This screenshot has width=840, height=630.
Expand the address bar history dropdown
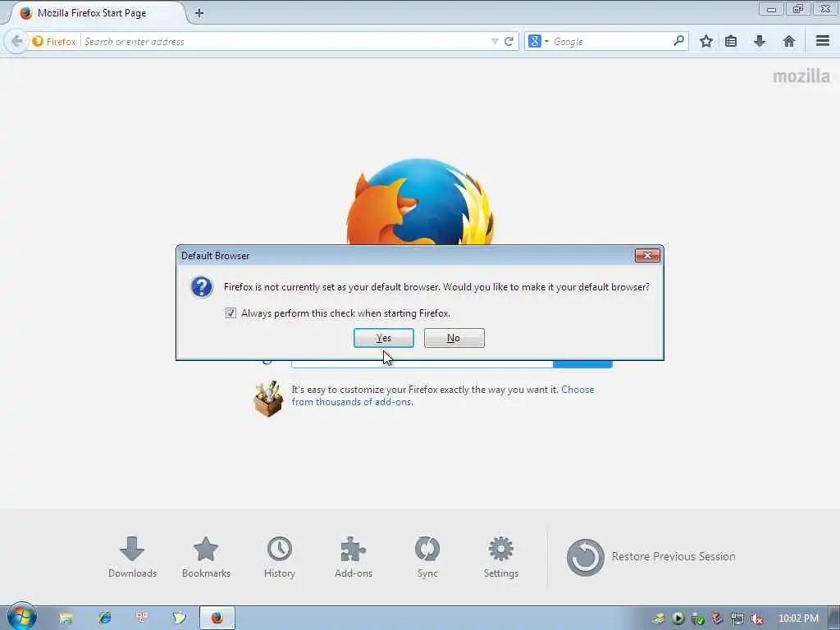[494, 41]
